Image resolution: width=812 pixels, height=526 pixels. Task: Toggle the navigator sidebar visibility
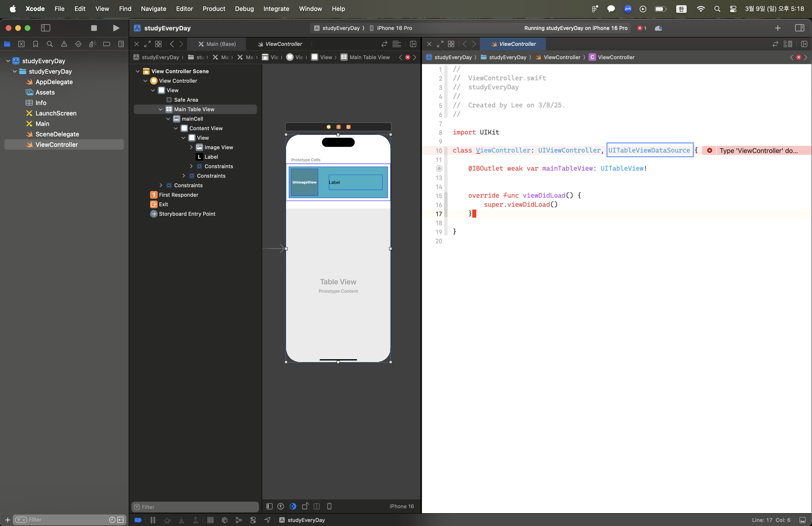[45, 28]
